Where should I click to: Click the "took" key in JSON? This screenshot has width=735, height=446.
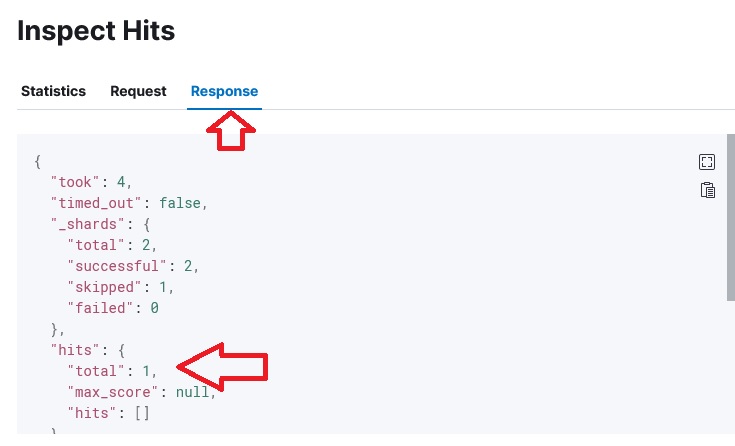[x=75, y=182]
